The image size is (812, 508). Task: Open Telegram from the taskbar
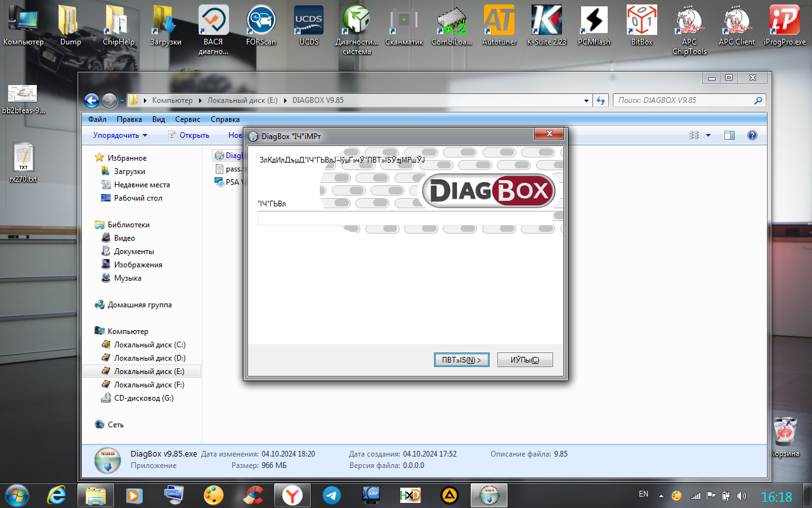331,495
